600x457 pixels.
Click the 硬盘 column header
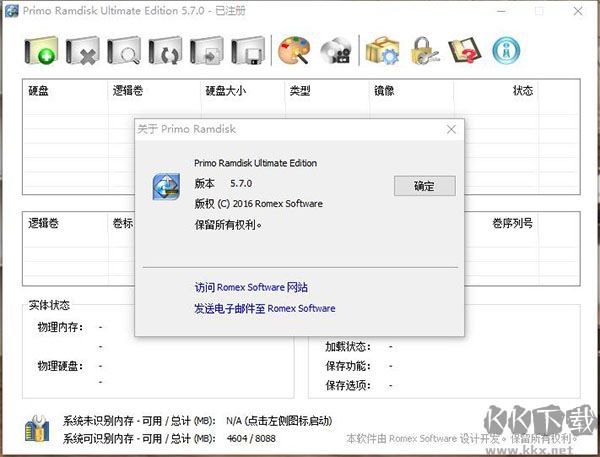[39, 91]
